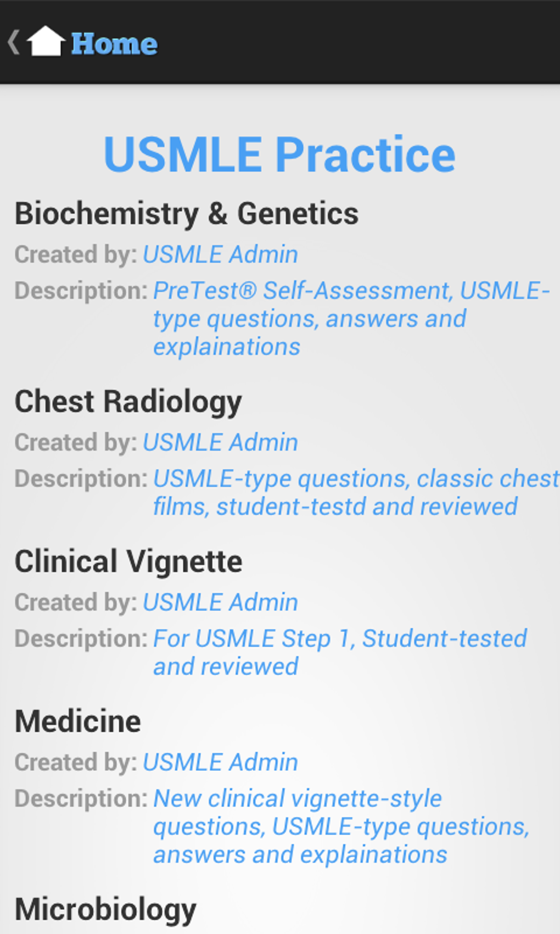Tap USMLE Admin under Chest Radiology
560x934 pixels.
coord(220,442)
